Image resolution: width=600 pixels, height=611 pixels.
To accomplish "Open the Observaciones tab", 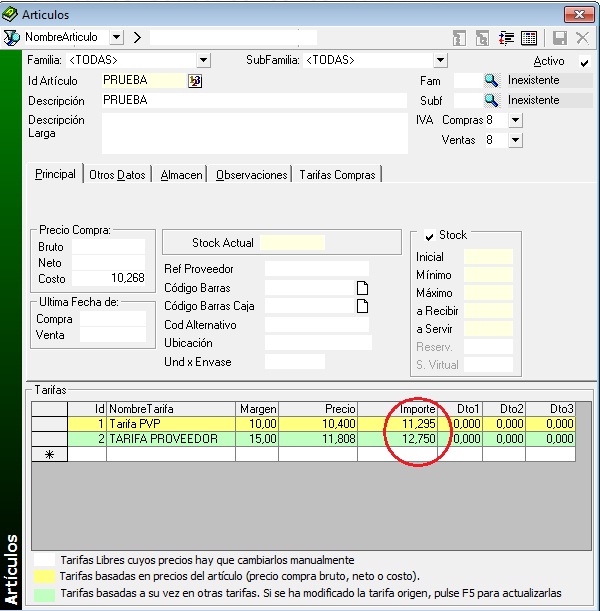I will point(252,175).
